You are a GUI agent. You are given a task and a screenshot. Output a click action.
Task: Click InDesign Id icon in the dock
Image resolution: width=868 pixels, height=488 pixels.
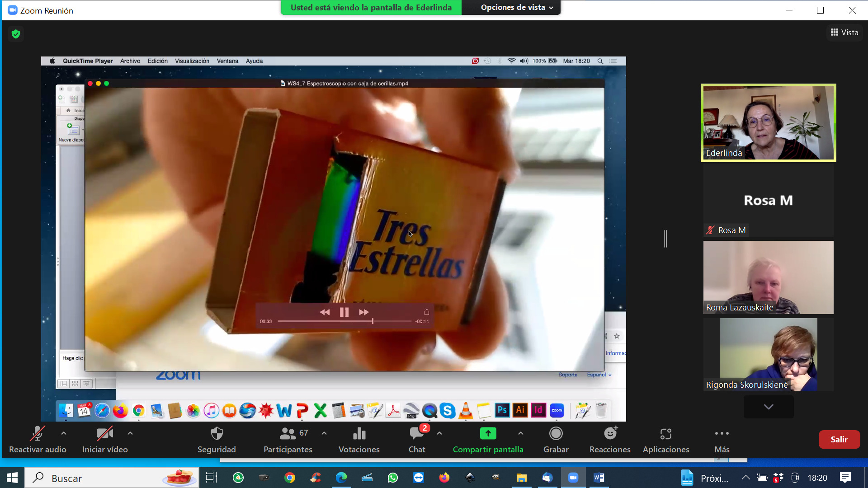pyautogui.click(x=538, y=410)
